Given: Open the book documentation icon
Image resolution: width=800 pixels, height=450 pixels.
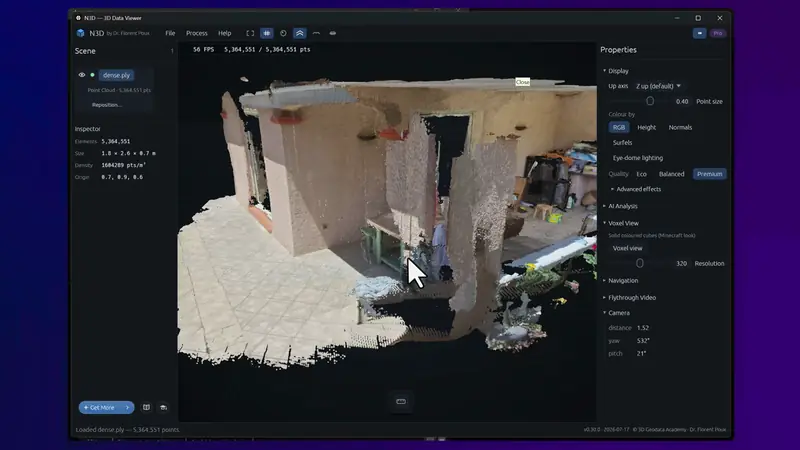Looking at the screenshot, I should pyautogui.click(x=146, y=407).
